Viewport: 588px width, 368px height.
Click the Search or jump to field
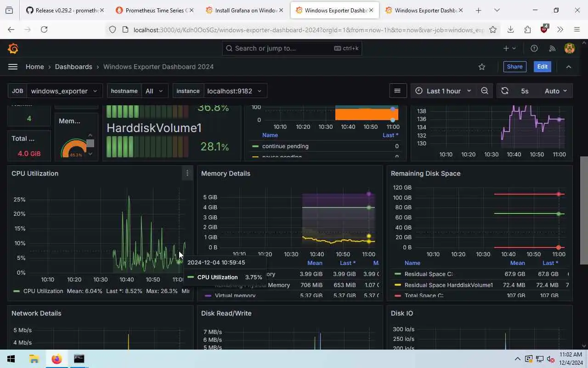tap(292, 48)
